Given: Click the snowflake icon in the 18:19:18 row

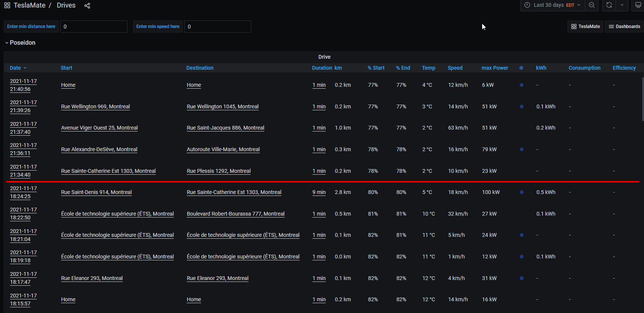Looking at the screenshot, I should tap(522, 257).
